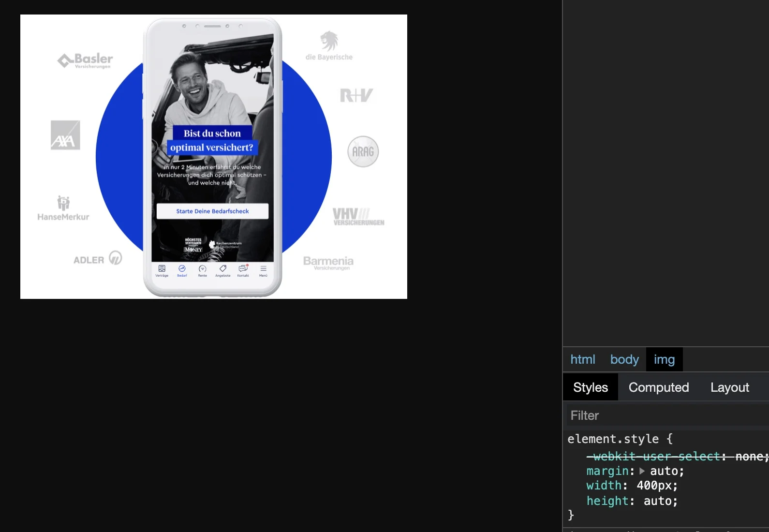Viewport: 769px width, 532px height.
Task: Select the width property name
Action: (x=604, y=486)
